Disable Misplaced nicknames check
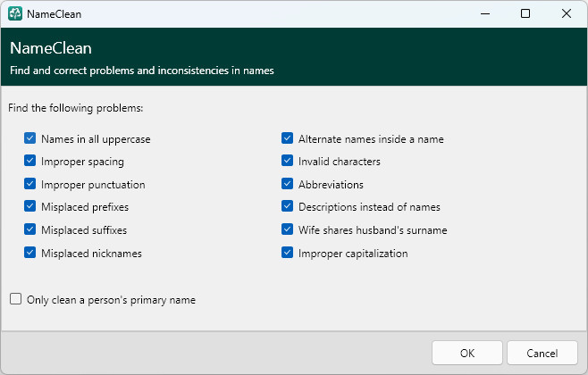 (x=30, y=253)
